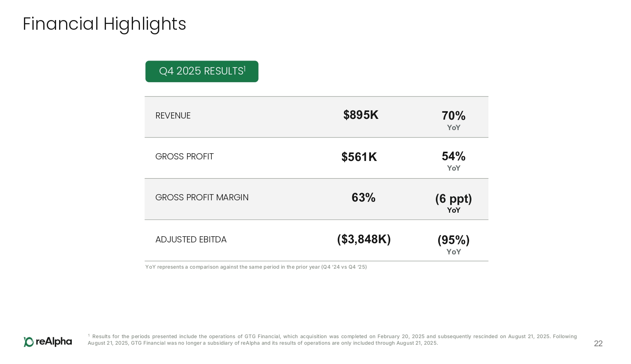Click the YoY label under (95%)

point(454,252)
